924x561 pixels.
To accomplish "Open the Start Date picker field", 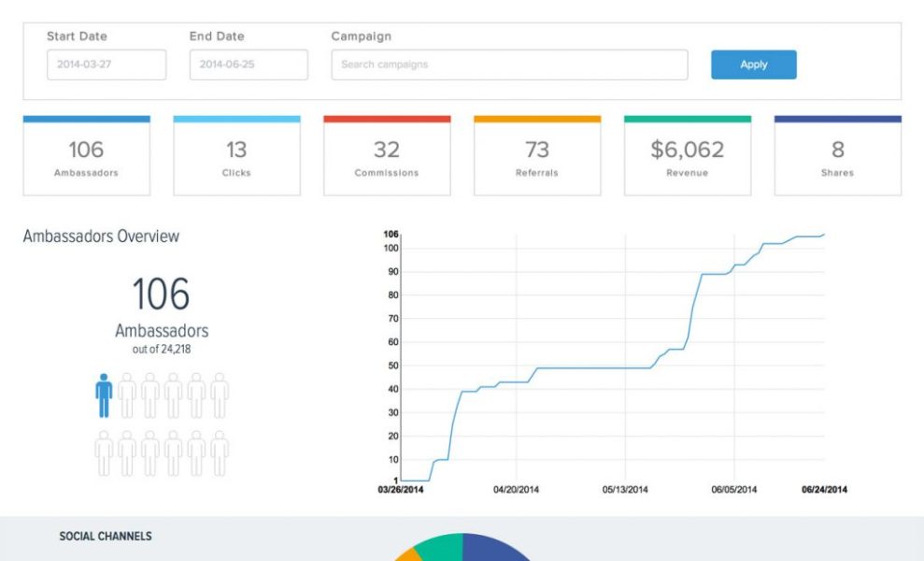I will pyautogui.click(x=106, y=65).
